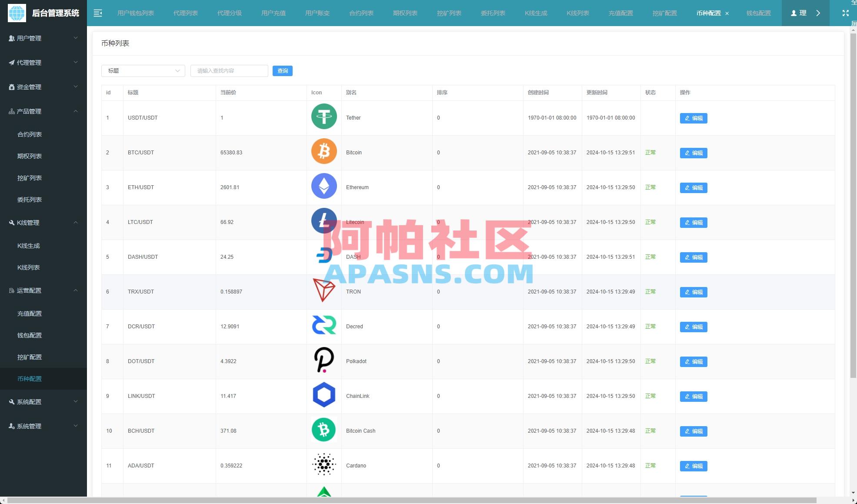Click the Bitcoin coin icon
Screen dimensions: 857x504
323,151
